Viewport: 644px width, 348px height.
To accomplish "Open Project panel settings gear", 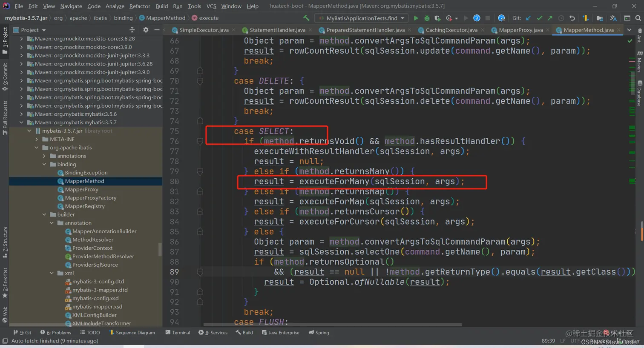I will tap(146, 30).
